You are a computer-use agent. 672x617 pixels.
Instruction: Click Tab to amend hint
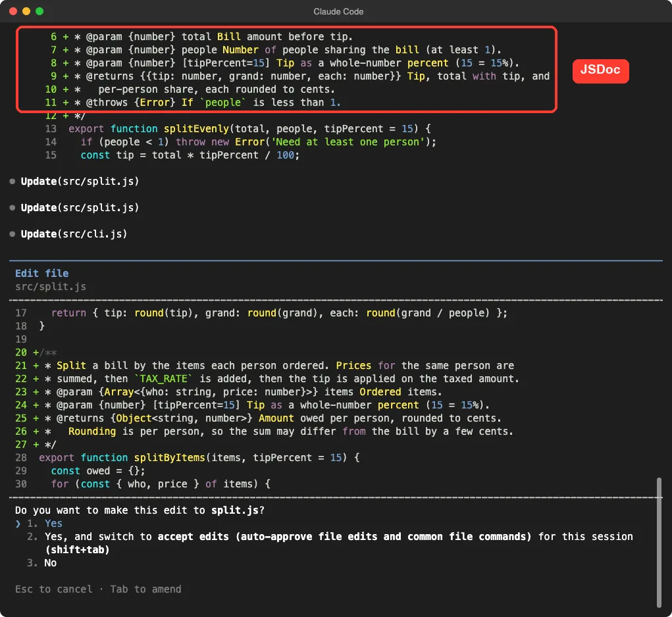[x=145, y=589]
